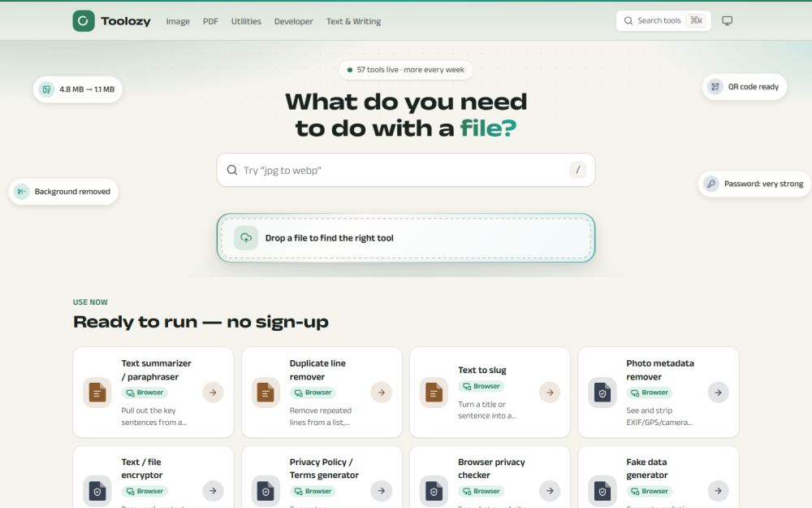Screen dimensions: 812x508
Task: Click the slash shortcut key badge
Action: pos(578,170)
